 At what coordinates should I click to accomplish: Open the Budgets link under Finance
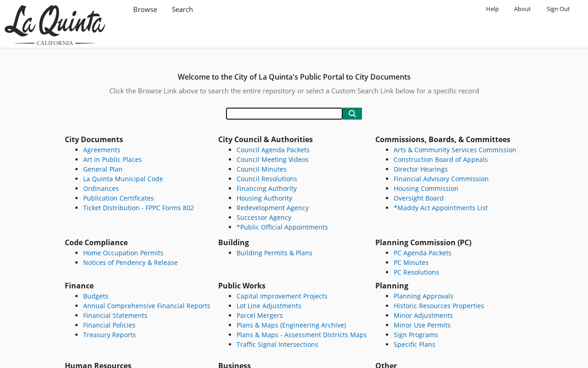(96, 296)
